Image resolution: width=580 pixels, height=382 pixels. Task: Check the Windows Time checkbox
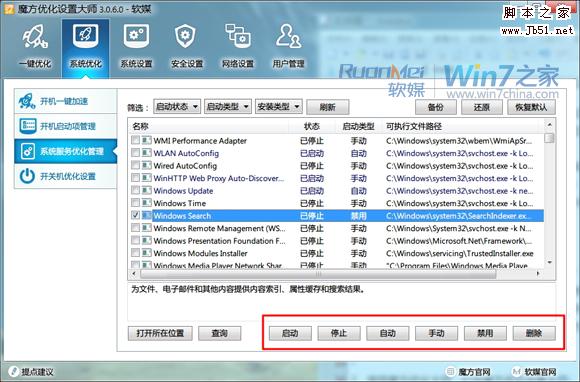(x=135, y=203)
